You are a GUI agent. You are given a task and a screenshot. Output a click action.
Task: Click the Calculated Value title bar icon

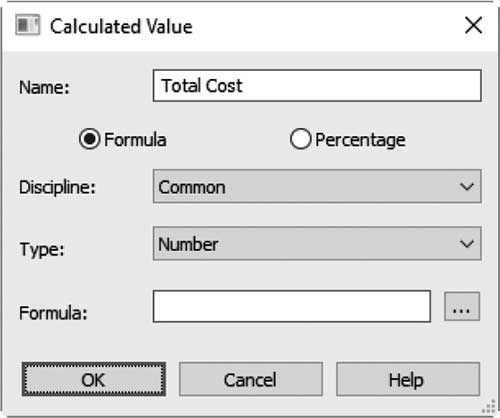click(28, 25)
